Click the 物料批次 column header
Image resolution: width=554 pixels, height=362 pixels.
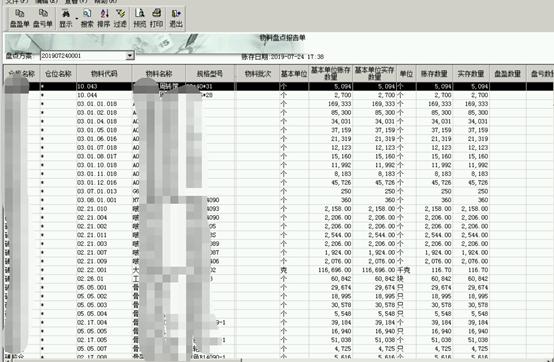click(x=258, y=74)
